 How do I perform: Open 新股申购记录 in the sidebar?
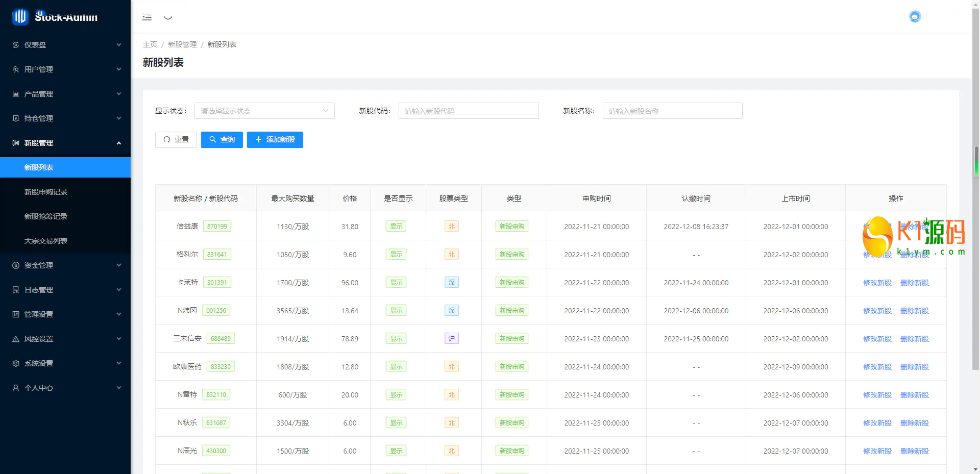tap(46, 192)
